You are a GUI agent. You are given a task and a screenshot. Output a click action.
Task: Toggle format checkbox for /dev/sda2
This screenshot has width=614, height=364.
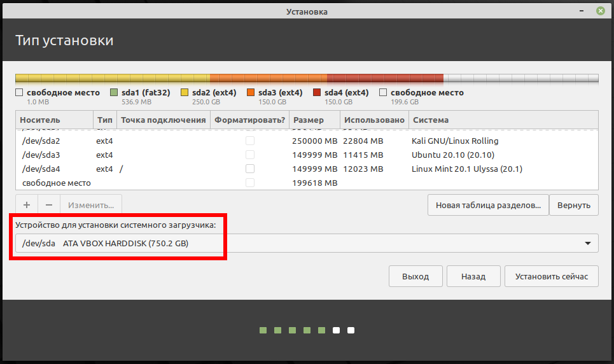pyautogui.click(x=250, y=141)
